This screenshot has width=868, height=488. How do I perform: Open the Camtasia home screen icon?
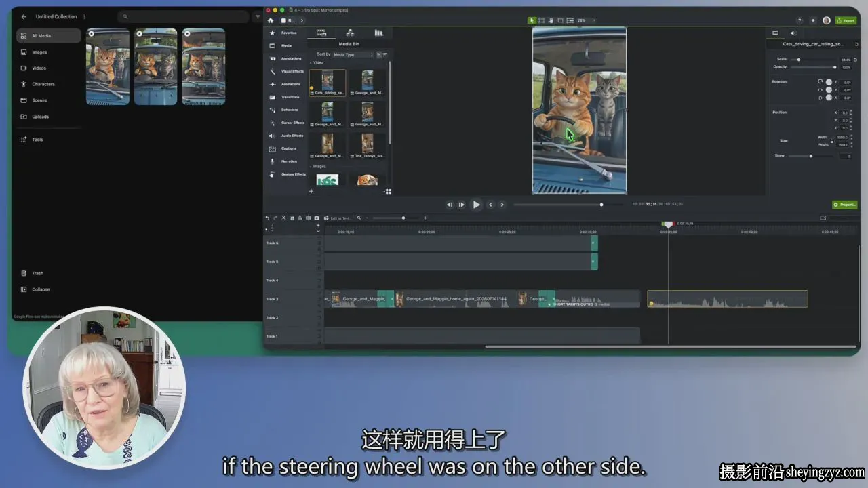(x=271, y=20)
